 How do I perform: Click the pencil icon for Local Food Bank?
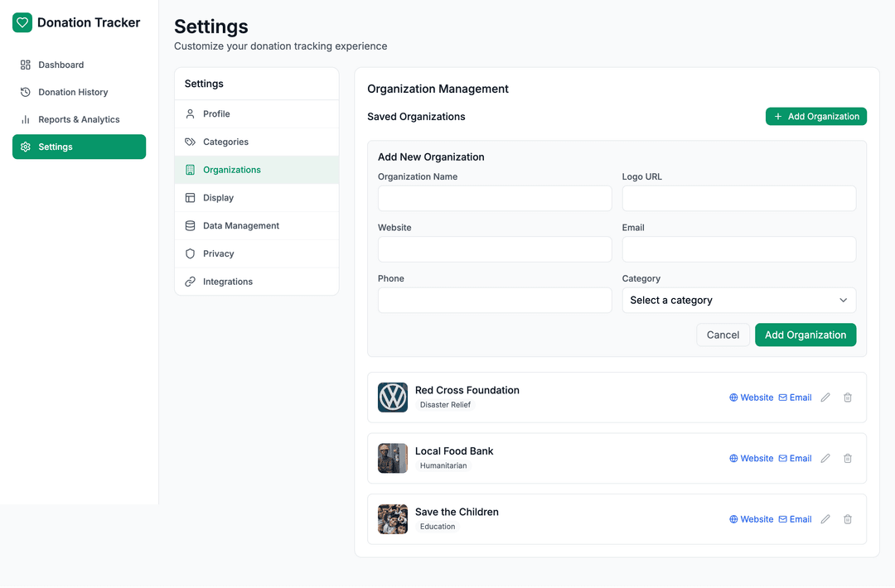pos(825,459)
